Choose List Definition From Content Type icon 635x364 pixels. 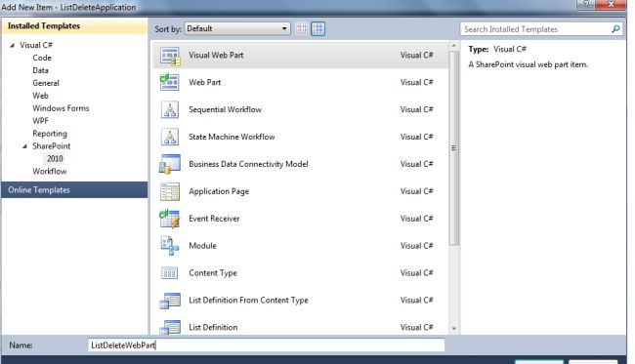click(x=170, y=301)
